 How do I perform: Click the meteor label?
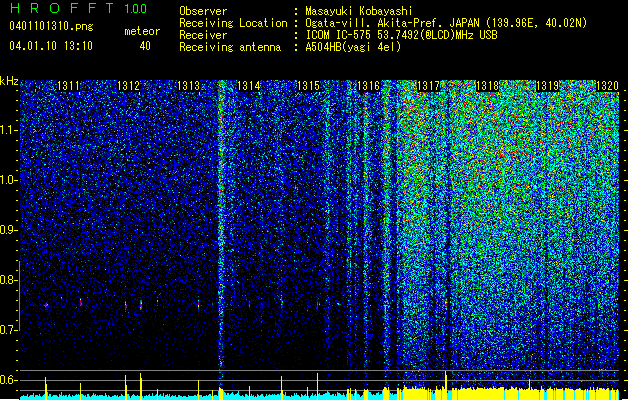[142, 31]
